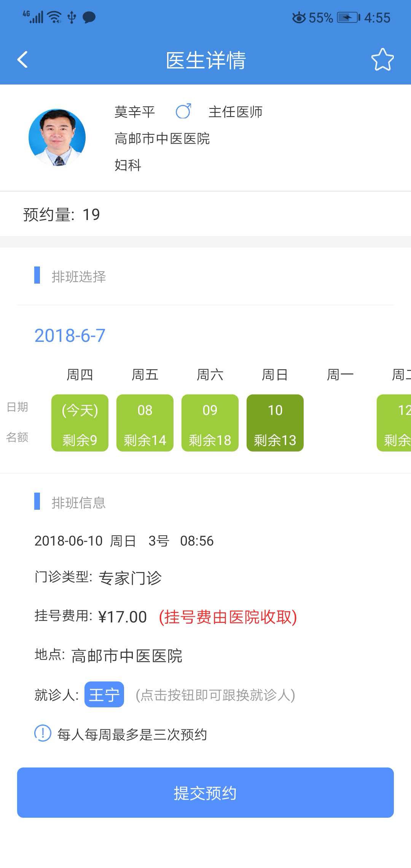This screenshot has height=868, width=411.
Task: Tap the battery status icon
Action: pyautogui.click(x=348, y=18)
